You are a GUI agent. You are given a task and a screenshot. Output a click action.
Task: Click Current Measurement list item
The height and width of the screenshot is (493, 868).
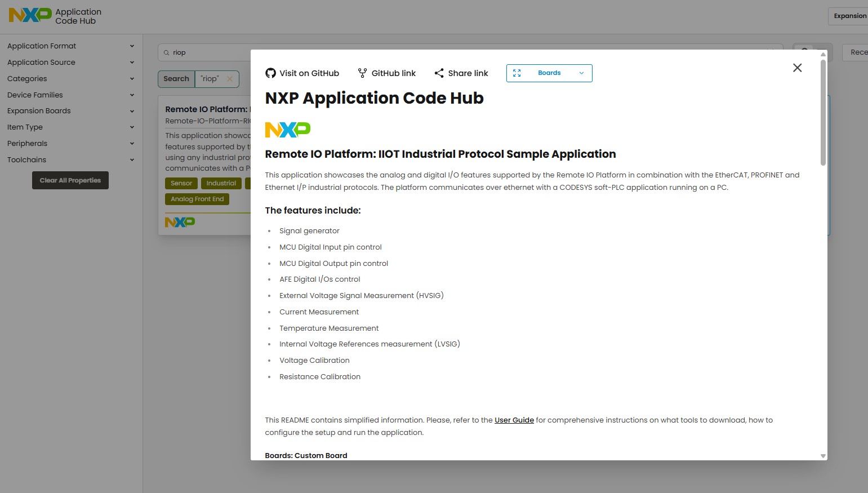tap(319, 312)
